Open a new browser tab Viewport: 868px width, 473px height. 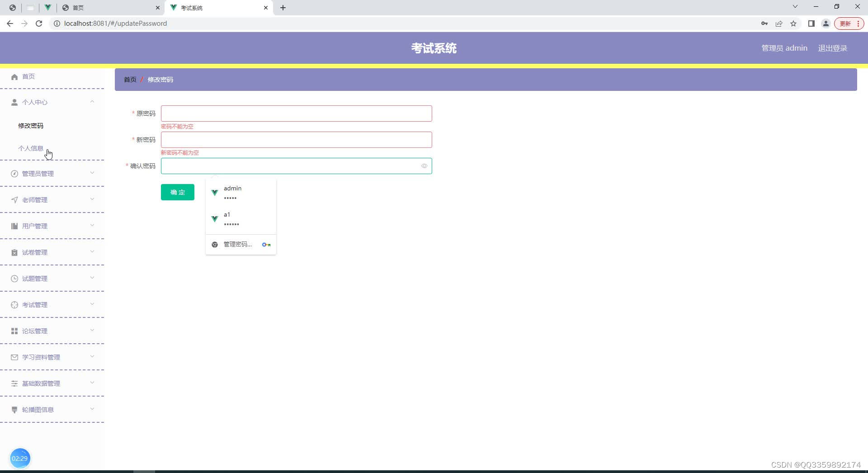tap(283, 8)
